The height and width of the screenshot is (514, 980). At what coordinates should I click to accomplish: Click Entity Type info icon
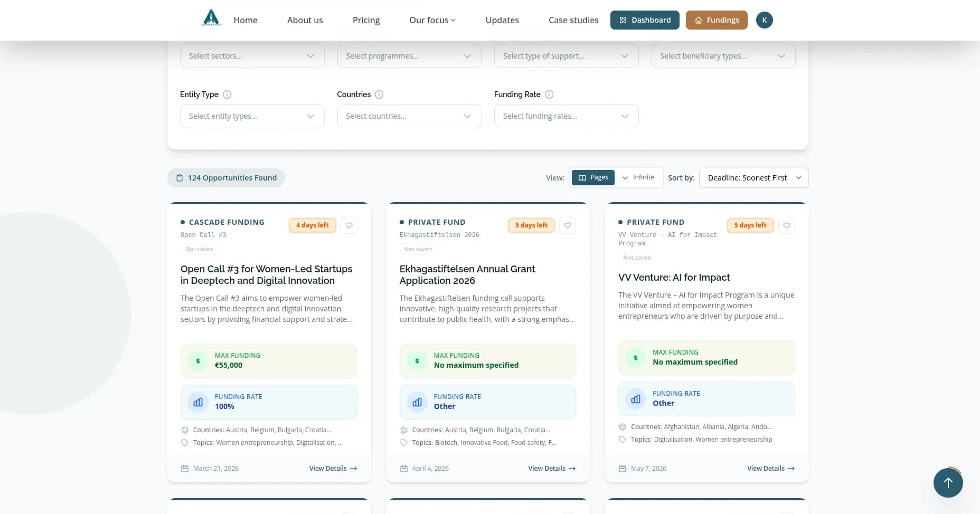[227, 94]
